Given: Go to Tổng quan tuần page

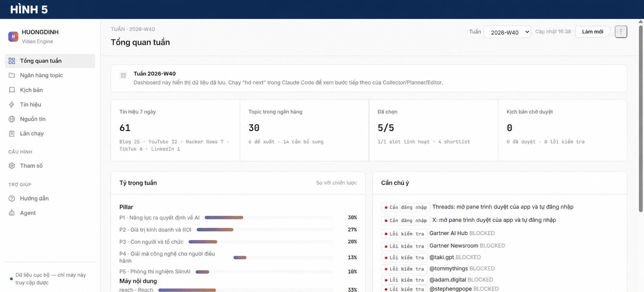Looking at the screenshot, I should coord(50,61).
